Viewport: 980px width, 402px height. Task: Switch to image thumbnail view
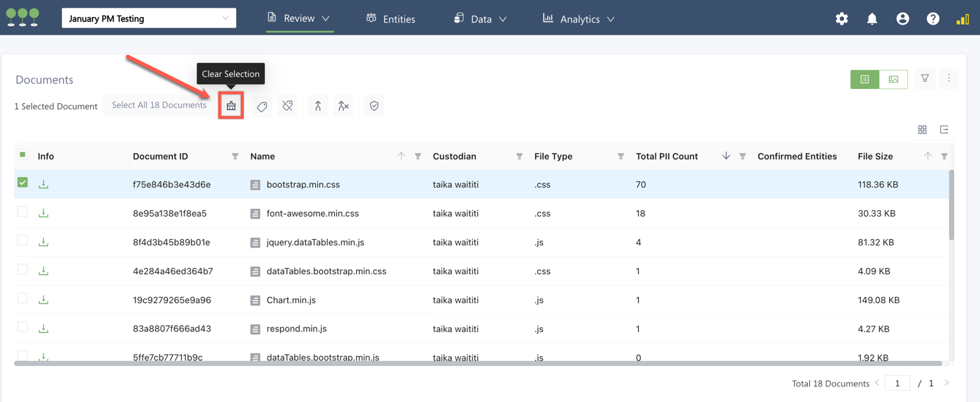pyautogui.click(x=893, y=80)
